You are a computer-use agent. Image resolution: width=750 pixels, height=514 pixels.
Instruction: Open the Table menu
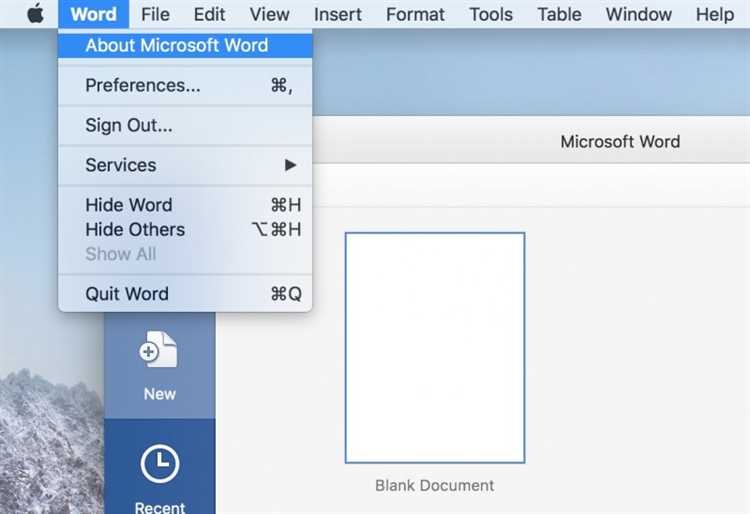pos(559,14)
